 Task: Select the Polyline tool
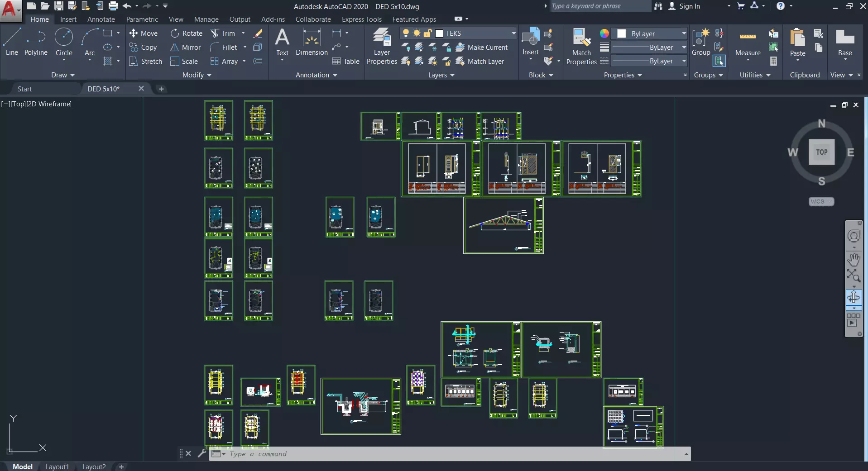(36, 42)
